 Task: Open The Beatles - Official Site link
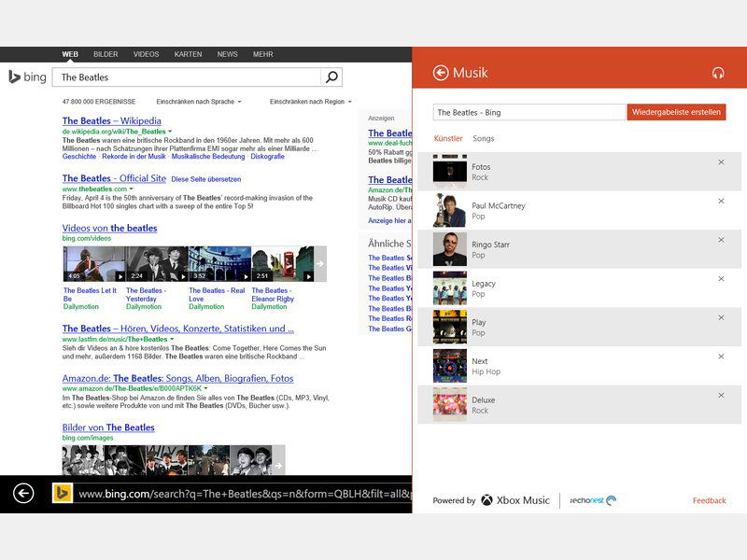pyautogui.click(x=114, y=178)
